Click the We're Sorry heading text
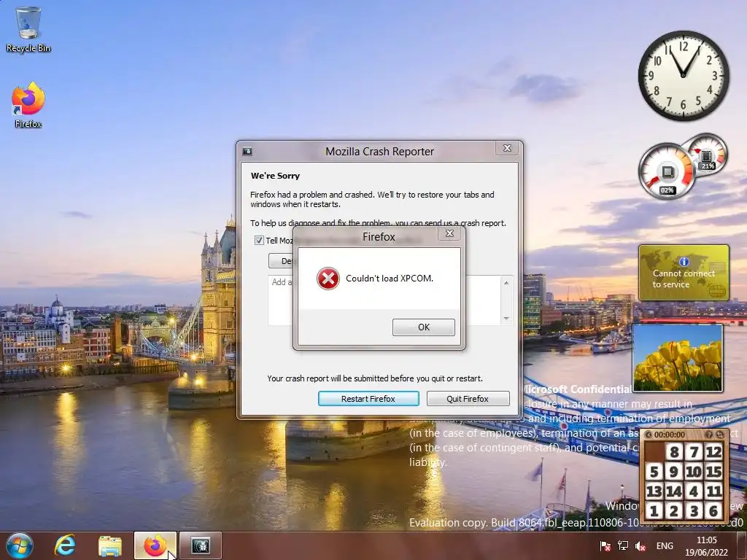Screen dimensions: 747x560 pyautogui.click(x=275, y=176)
